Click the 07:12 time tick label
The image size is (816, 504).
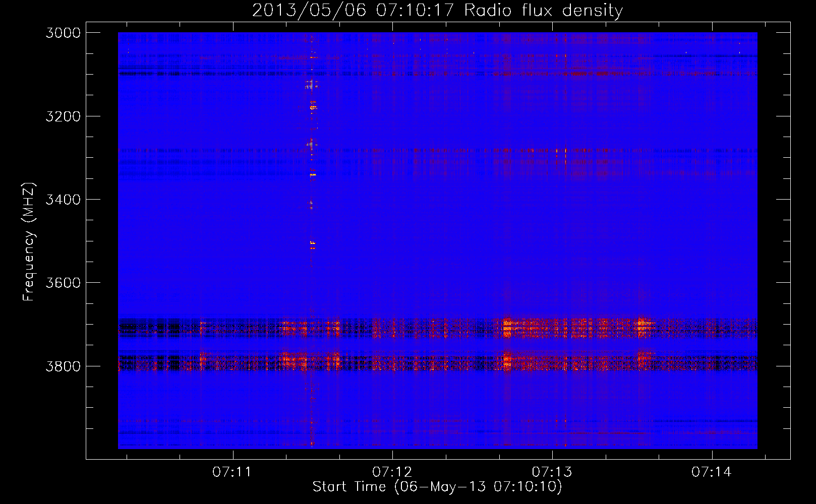click(x=392, y=472)
